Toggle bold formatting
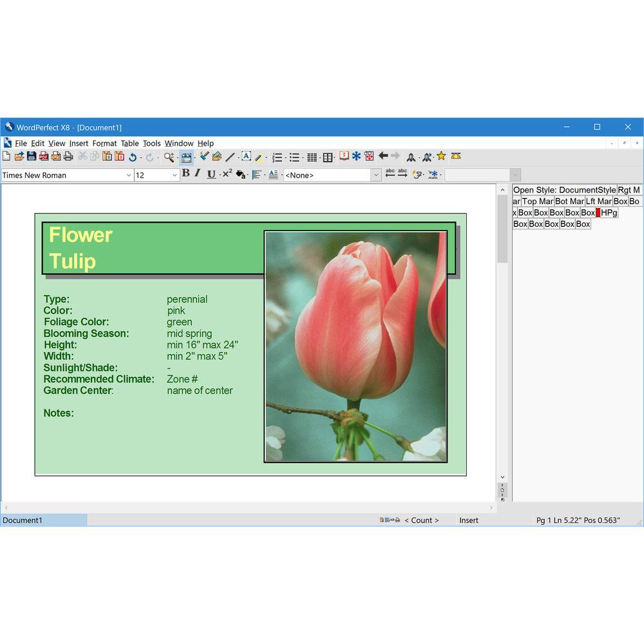This screenshot has height=644, width=644. [185, 174]
